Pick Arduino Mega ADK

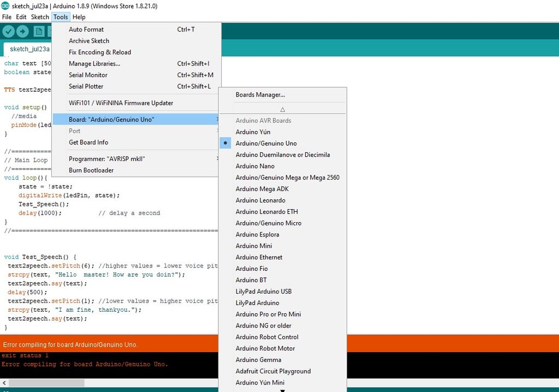point(283,189)
